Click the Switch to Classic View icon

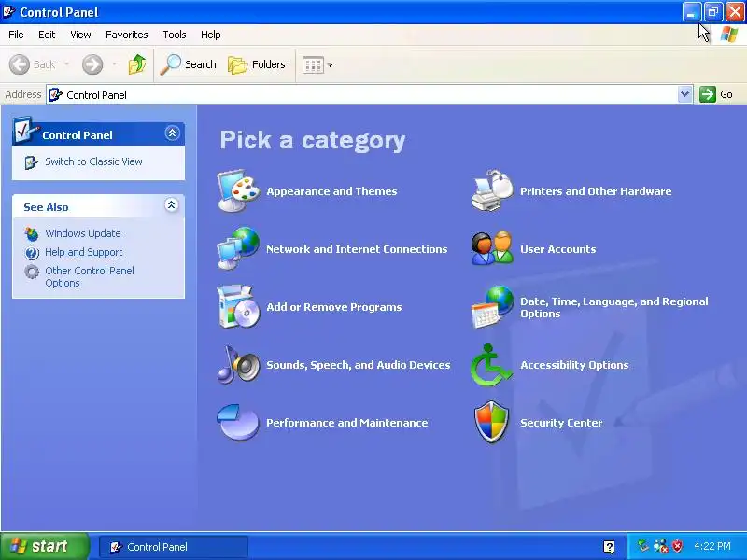click(32, 162)
